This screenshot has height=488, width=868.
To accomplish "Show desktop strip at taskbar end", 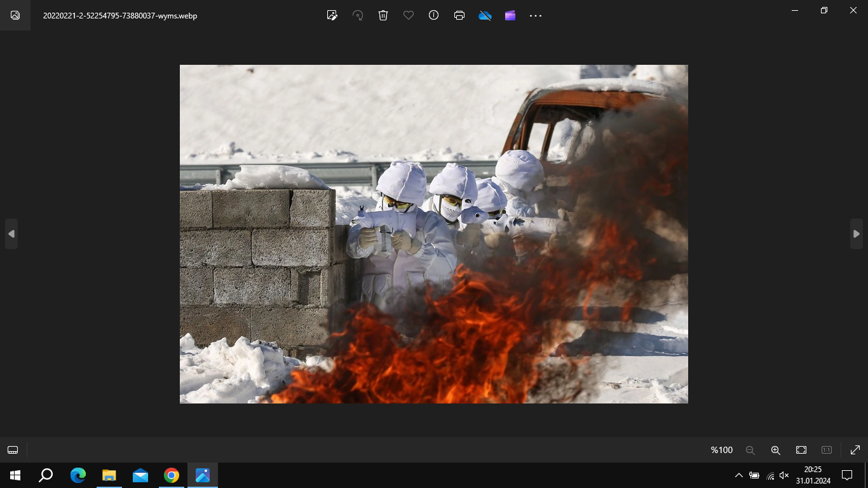I will pyautogui.click(x=866, y=475).
